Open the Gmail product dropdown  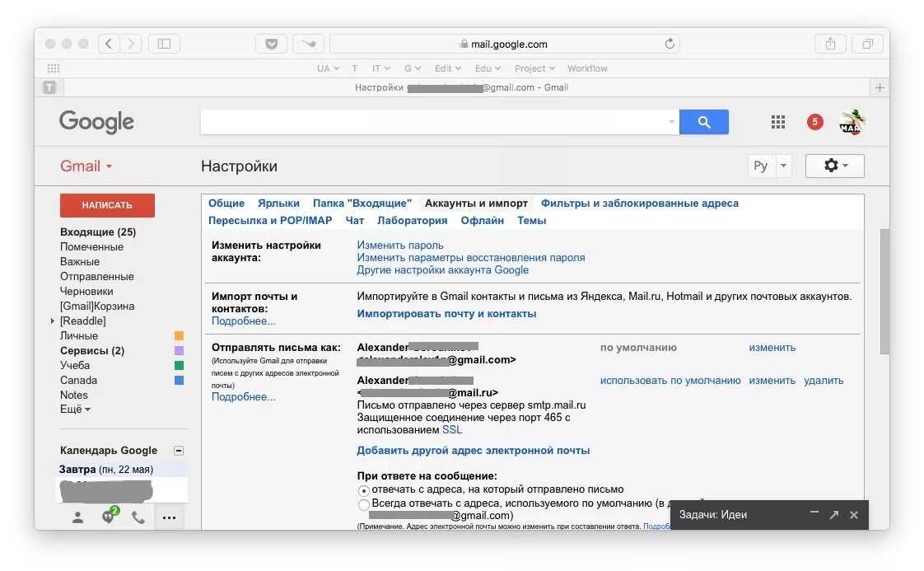[x=86, y=166]
